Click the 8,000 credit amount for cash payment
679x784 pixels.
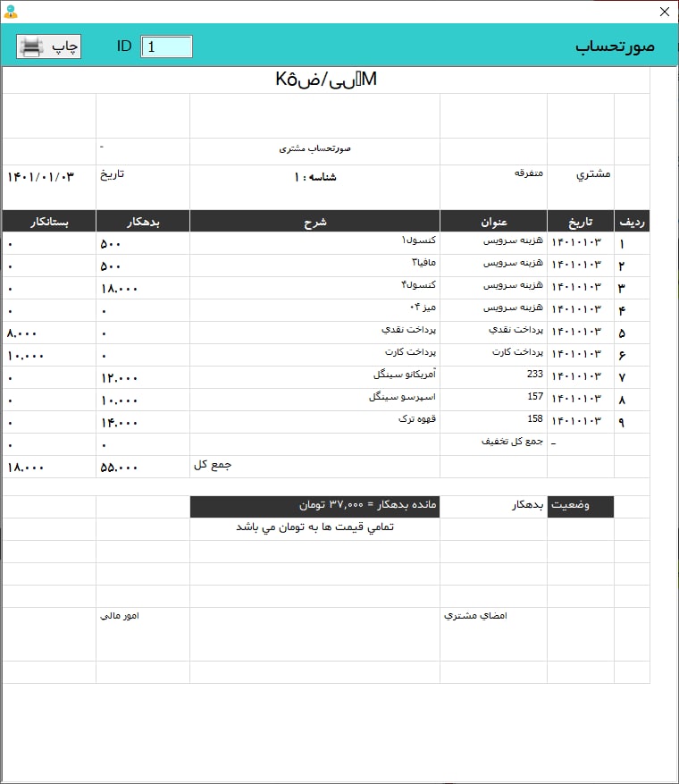point(22,333)
